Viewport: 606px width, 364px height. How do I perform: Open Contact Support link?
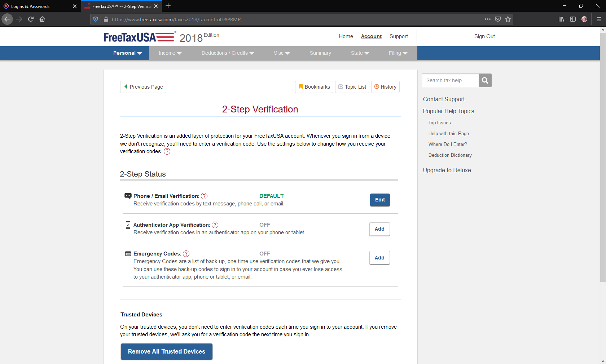click(444, 99)
